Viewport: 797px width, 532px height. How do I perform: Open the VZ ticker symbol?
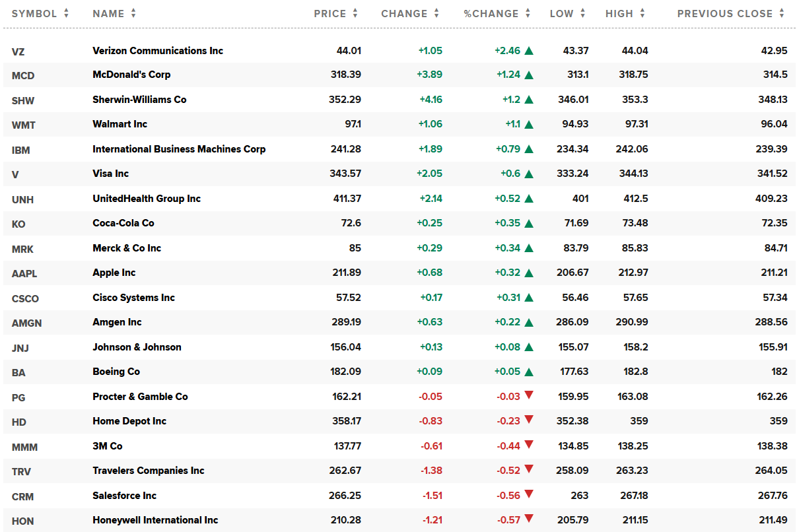(18, 51)
